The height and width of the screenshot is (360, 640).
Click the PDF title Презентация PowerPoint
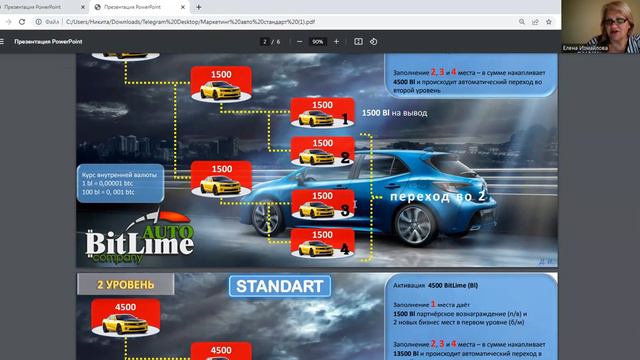click(x=48, y=42)
